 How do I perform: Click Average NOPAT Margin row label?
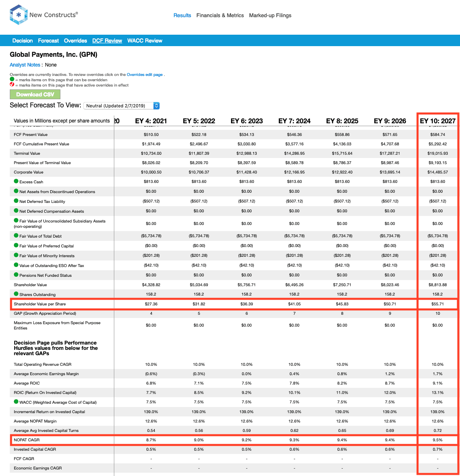pyautogui.click(x=35, y=421)
